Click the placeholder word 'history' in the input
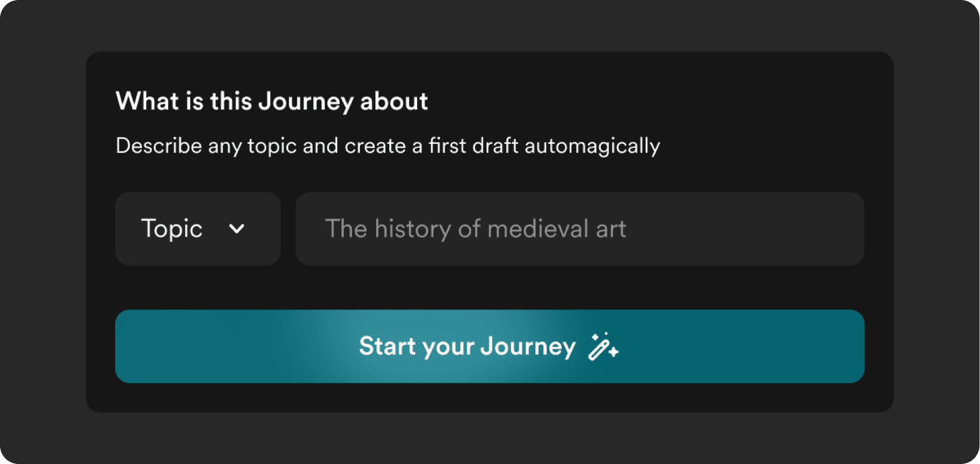Image resolution: width=980 pixels, height=464 pixels. [413, 228]
